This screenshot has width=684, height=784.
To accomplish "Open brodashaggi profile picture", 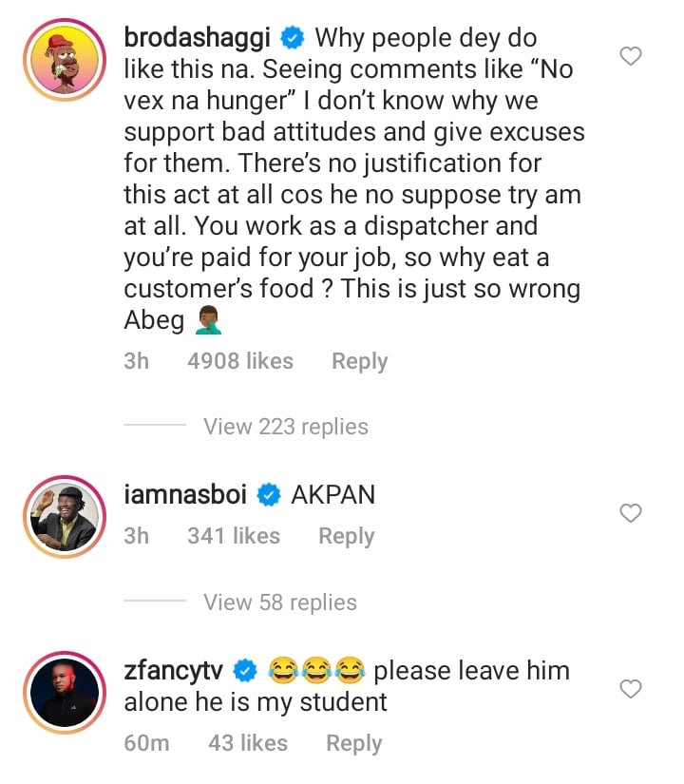I will pos(65,60).
